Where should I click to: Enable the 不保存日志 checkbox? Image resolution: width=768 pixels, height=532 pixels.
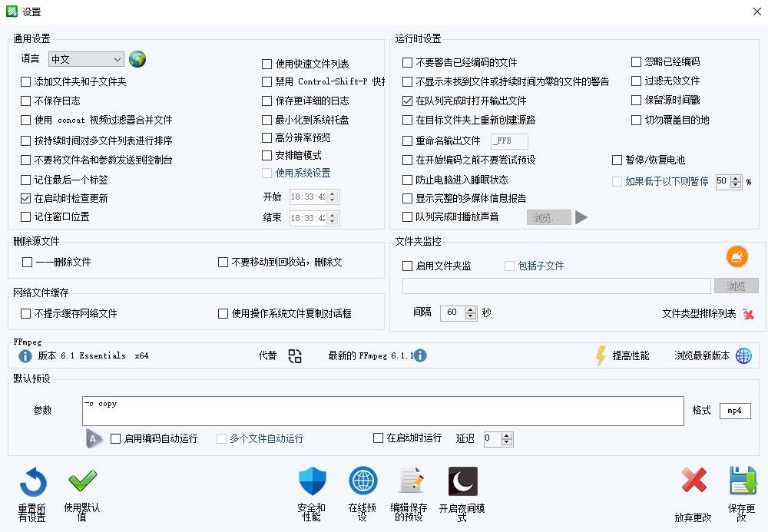click(27, 101)
